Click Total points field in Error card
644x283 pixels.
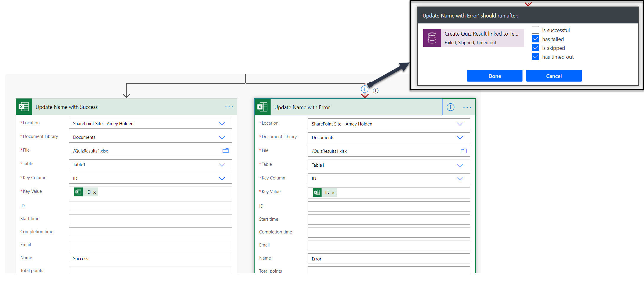(x=389, y=270)
